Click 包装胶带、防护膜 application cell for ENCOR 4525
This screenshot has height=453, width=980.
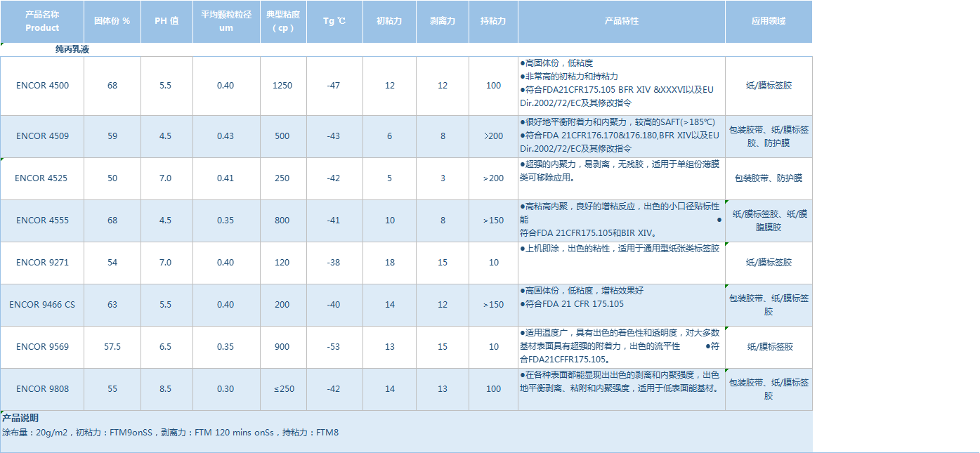[x=769, y=178]
